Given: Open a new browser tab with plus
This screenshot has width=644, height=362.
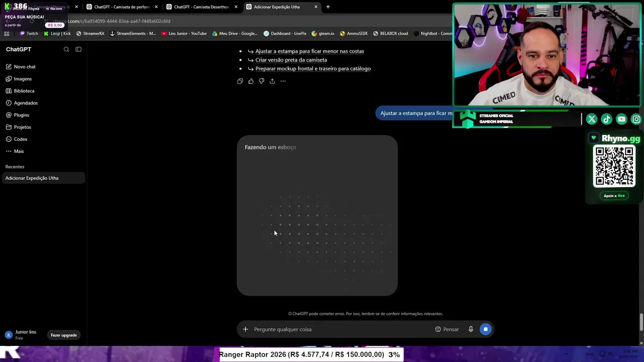Looking at the screenshot, I should click(x=328, y=7).
